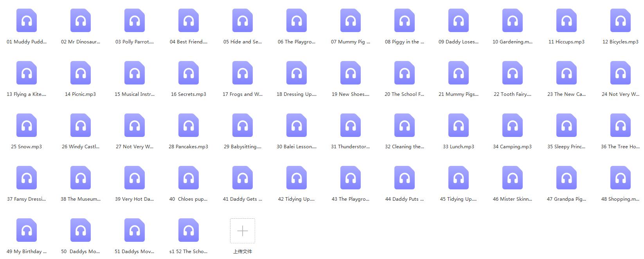Select 04 Best Friend audio file icon
644x259 pixels.
pos(189,20)
